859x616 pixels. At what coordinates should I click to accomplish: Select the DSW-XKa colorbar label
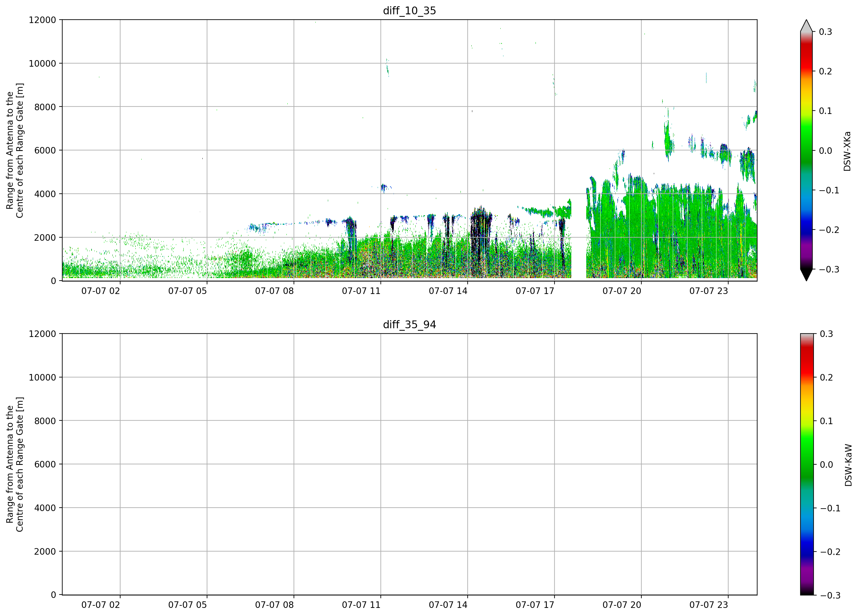tap(847, 151)
